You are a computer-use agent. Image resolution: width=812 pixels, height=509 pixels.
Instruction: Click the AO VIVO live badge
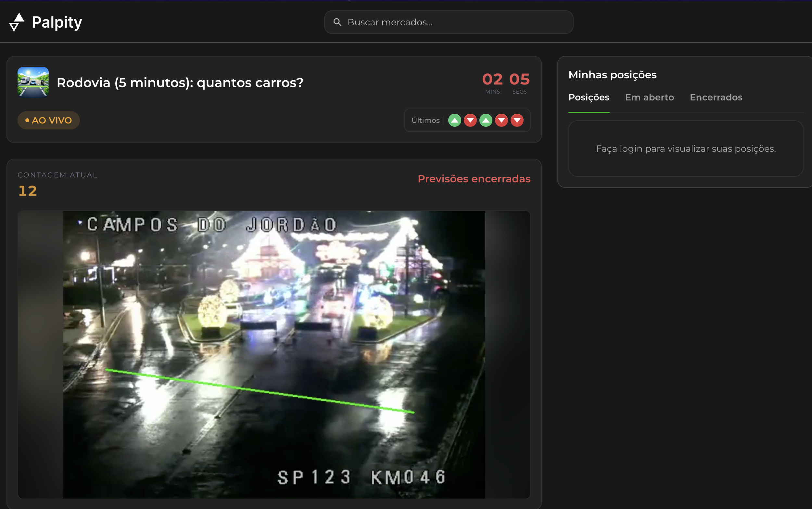[48, 120]
